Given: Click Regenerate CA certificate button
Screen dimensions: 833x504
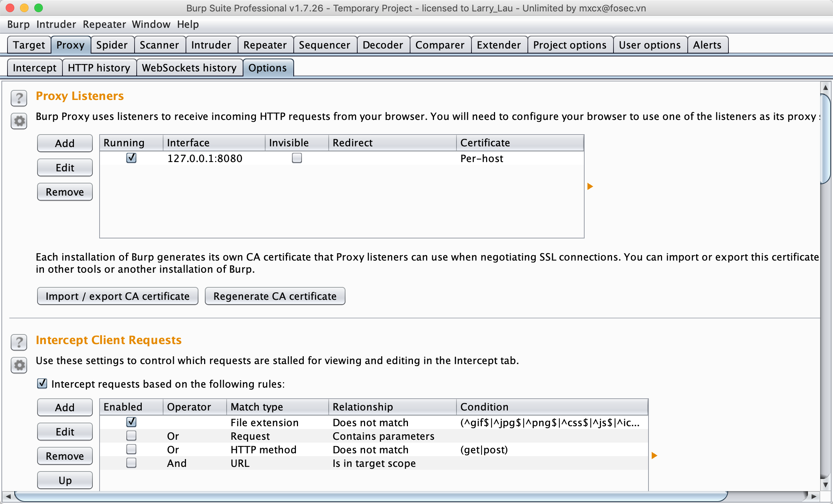Looking at the screenshot, I should [275, 296].
